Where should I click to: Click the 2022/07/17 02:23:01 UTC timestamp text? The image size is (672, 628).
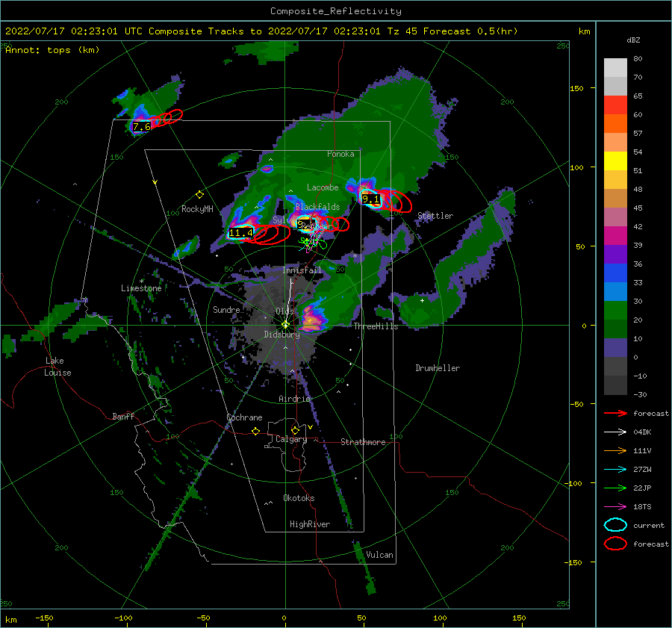pos(73,31)
